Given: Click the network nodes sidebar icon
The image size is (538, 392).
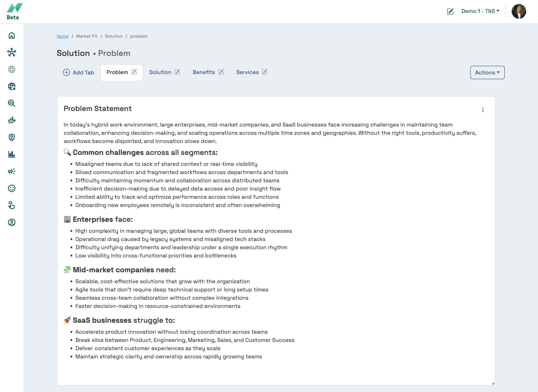Looking at the screenshot, I should [x=12, y=52].
